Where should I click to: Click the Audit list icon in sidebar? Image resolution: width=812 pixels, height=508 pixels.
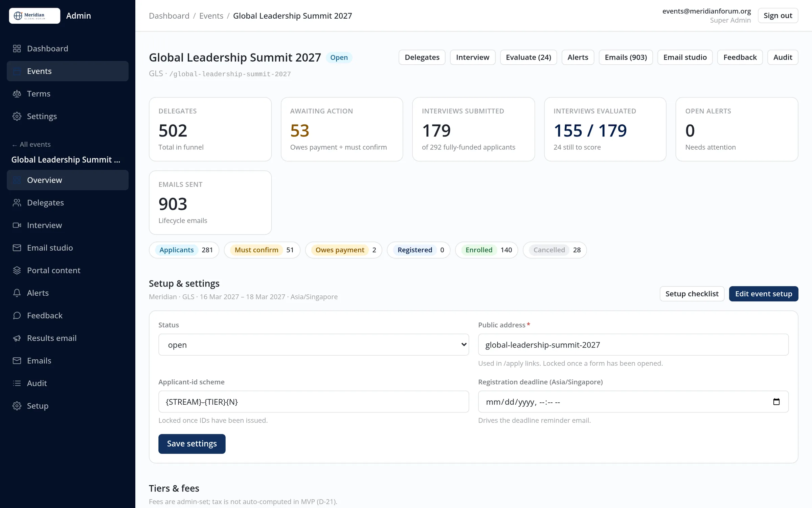pyautogui.click(x=17, y=383)
